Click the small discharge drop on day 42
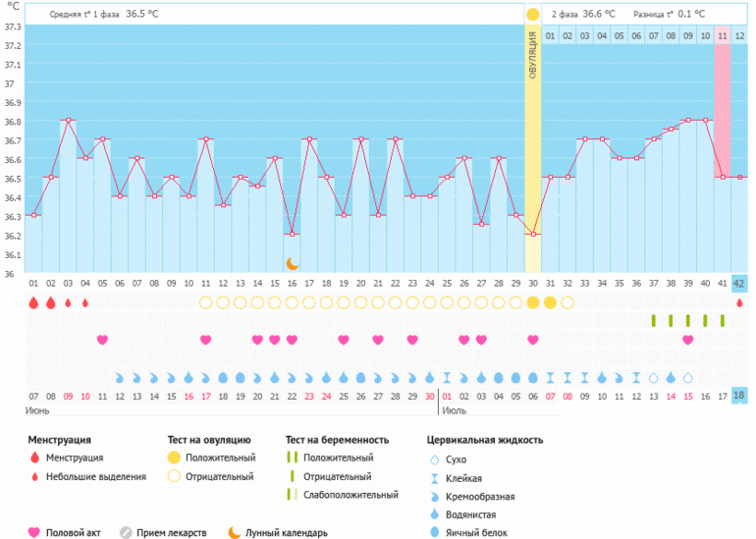Viewport: 756px width, 539px height. coord(739,302)
